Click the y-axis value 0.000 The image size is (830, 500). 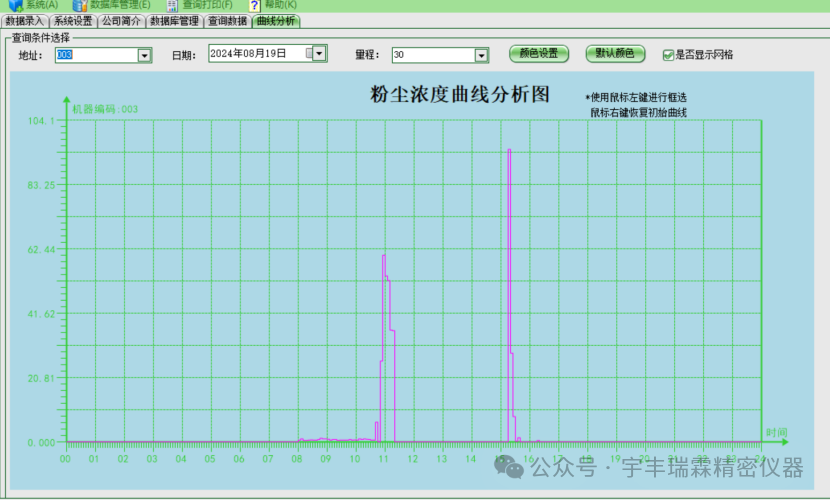tap(41, 443)
